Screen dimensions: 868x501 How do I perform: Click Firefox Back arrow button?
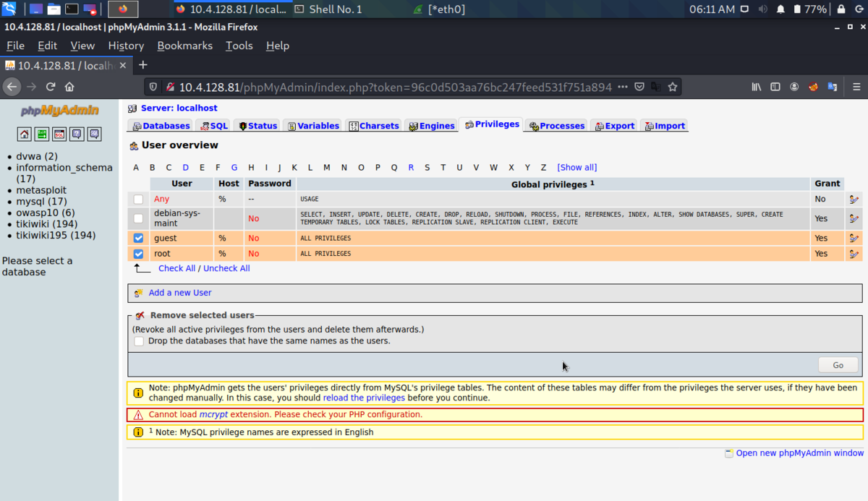(12, 87)
